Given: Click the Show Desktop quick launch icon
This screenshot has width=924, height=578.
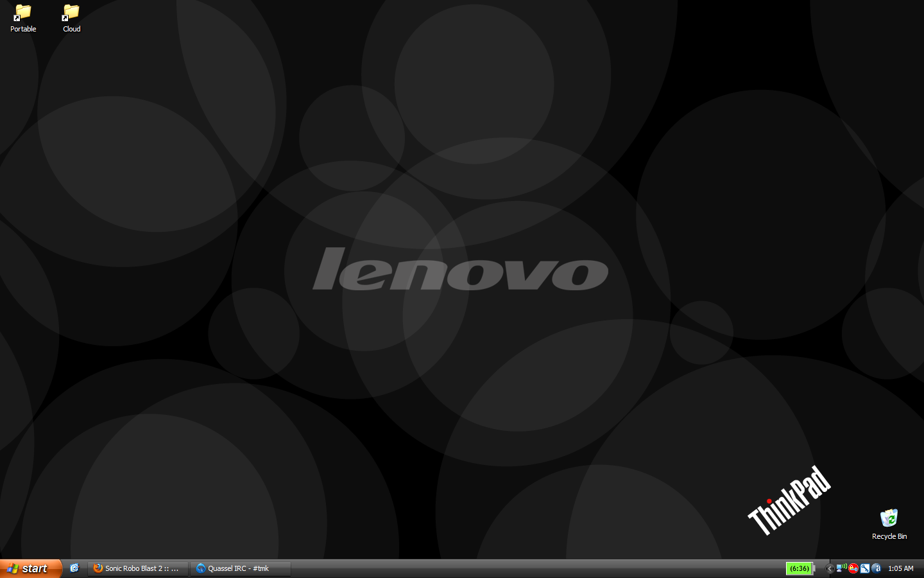Looking at the screenshot, I should pos(74,568).
